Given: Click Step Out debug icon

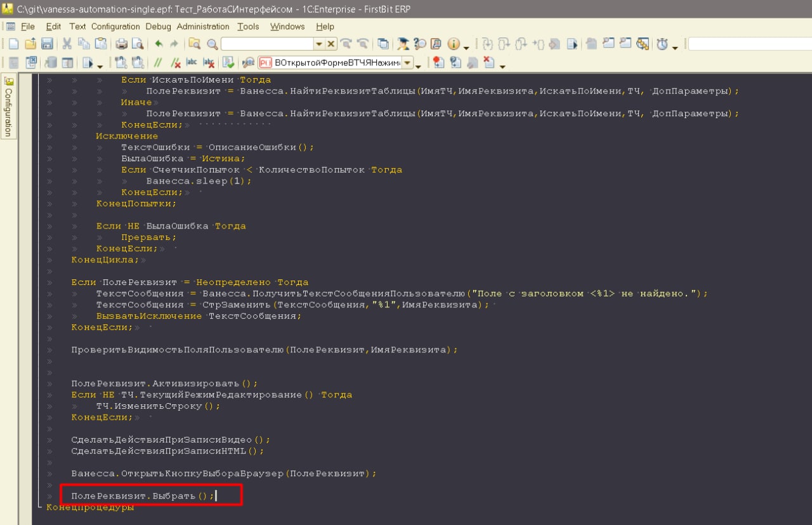Looking at the screenshot, I should coord(521,44).
